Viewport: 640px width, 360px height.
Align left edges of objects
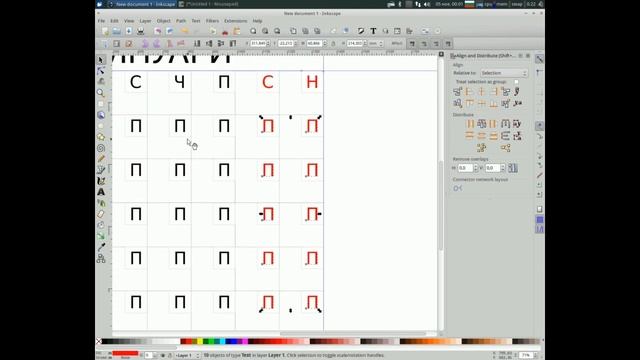[470, 92]
